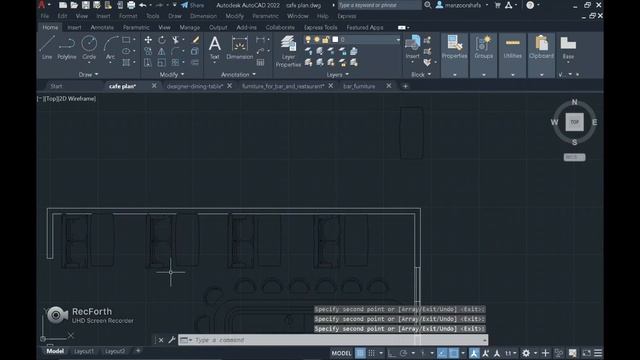
Task: Click the new drawing tab plus button
Action: coord(405,86)
